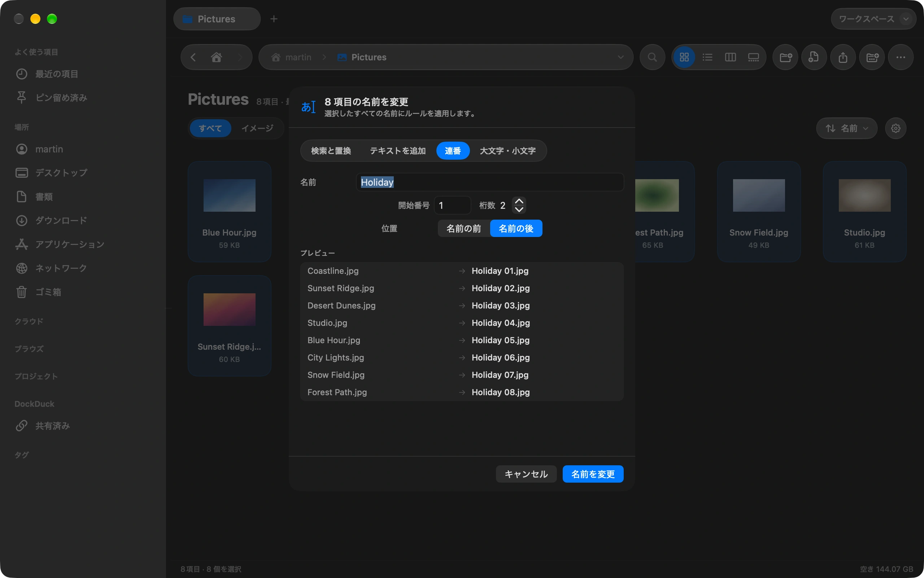Image resolution: width=924 pixels, height=578 pixels.
Task: Open the more options ellipsis button
Action: (901, 57)
